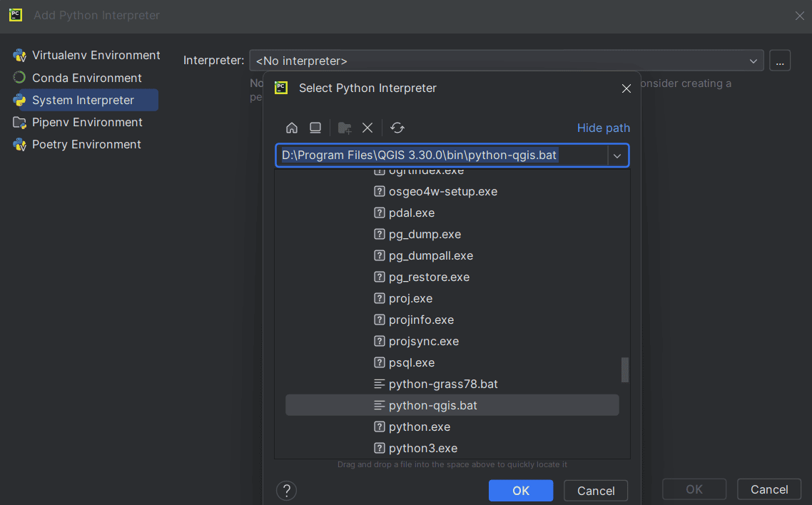Click the Hide path link
The image size is (812, 505).
(x=604, y=128)
